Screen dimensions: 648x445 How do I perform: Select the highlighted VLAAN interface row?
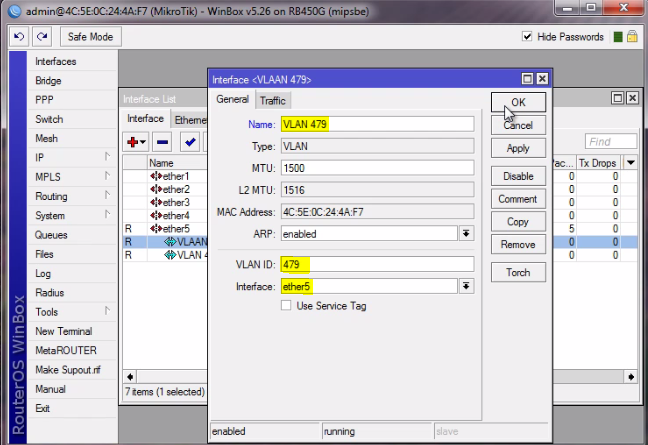tap(165, 242)
